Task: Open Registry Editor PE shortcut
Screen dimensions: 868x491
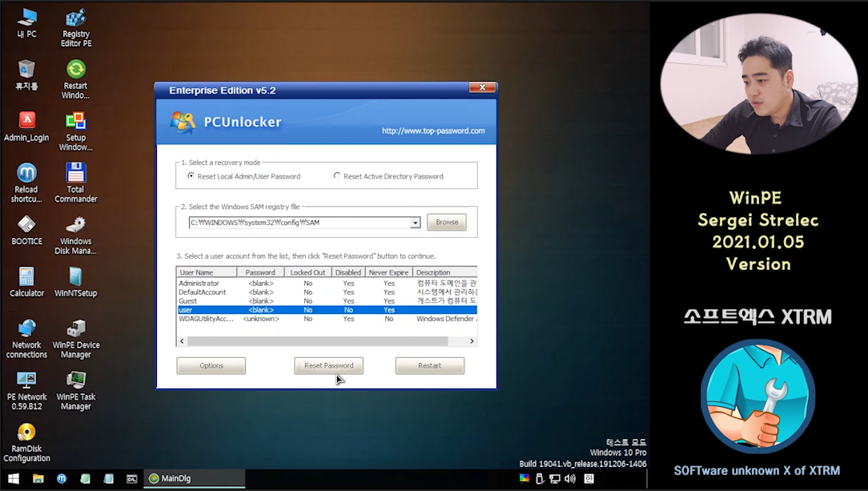Action: coord(76,28)
